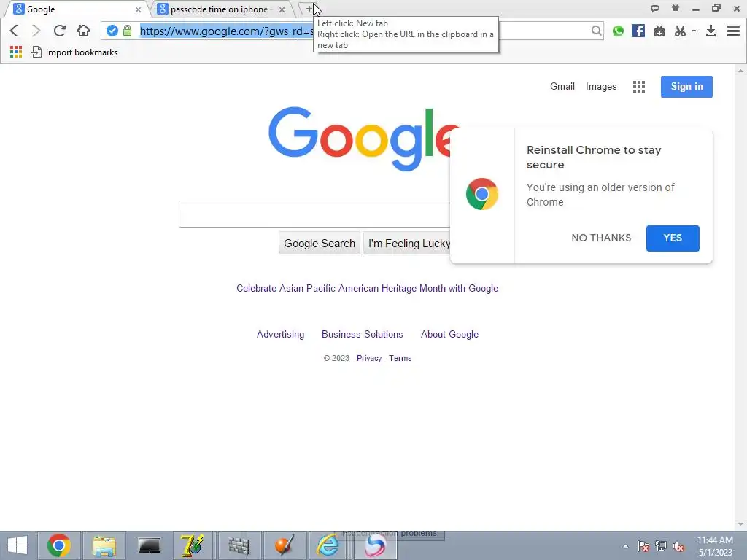Open the browser hamburger menu
Viewport: 747px width, 560px height.
tap(733, 31)
